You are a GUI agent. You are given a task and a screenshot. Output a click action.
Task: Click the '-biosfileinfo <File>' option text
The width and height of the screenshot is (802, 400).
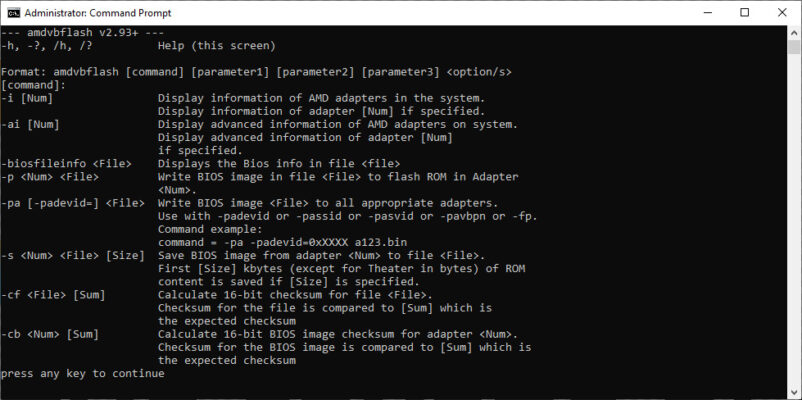coord(71,163)
